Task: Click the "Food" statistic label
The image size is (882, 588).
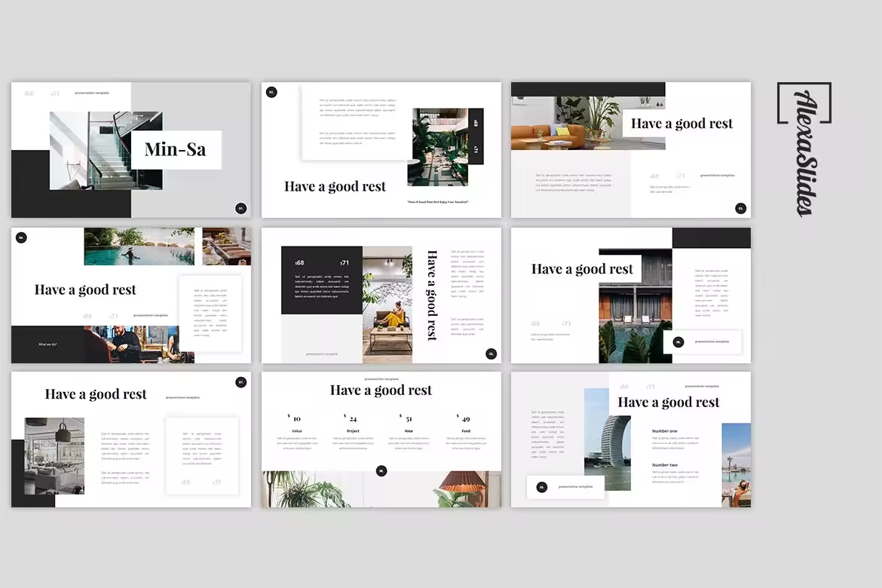Action: point(466,431)
